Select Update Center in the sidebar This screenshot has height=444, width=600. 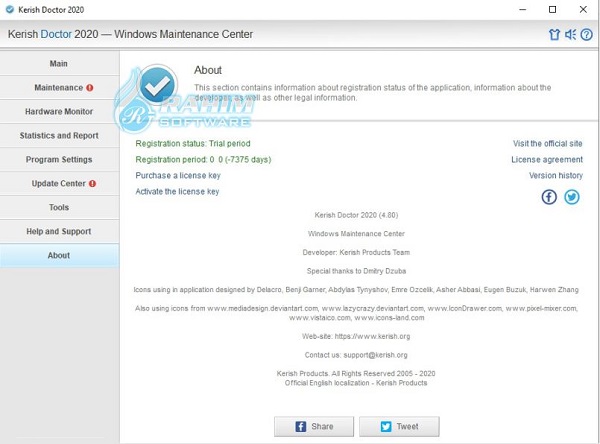[x=59, y=183]
